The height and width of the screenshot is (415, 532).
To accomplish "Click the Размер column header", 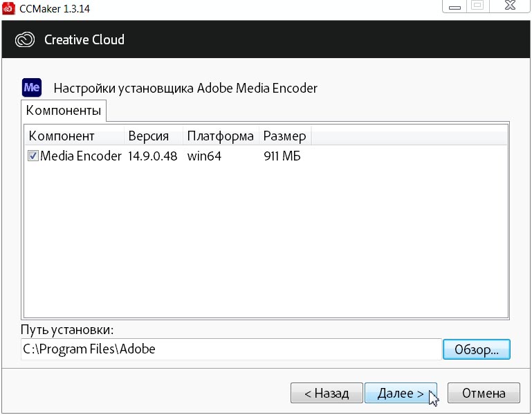I will pos(285,136).
